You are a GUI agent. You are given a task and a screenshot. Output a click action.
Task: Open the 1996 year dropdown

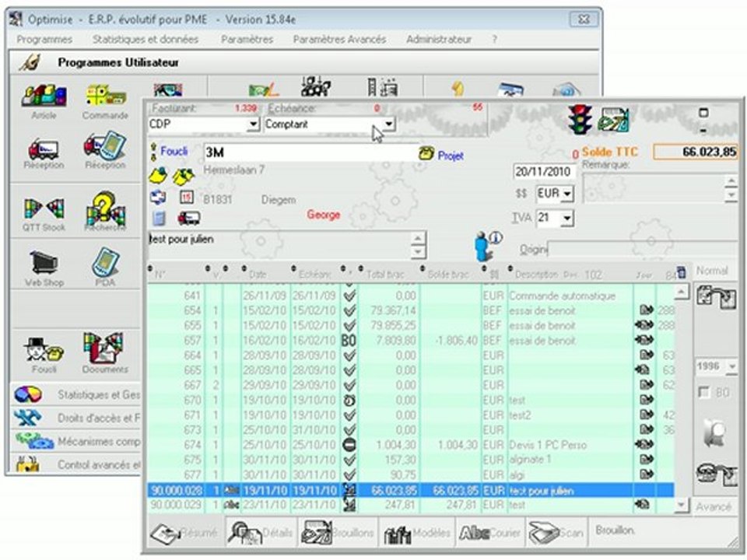pyautogui.click(x=731, y=366)
